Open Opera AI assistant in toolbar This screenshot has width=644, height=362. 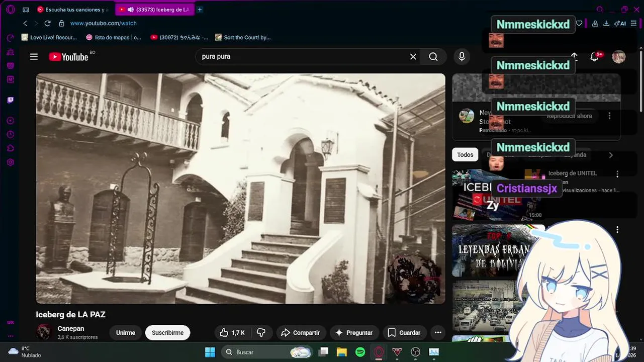coord(620,23)
